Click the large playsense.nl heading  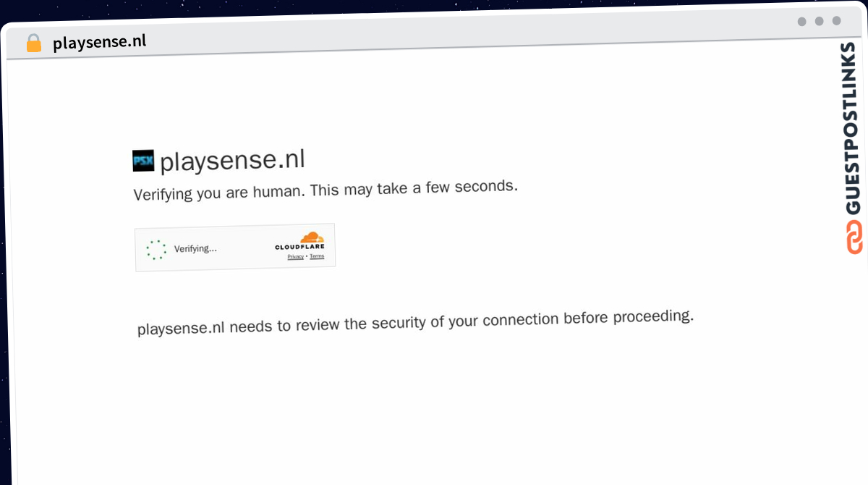[x=232, y=160]
